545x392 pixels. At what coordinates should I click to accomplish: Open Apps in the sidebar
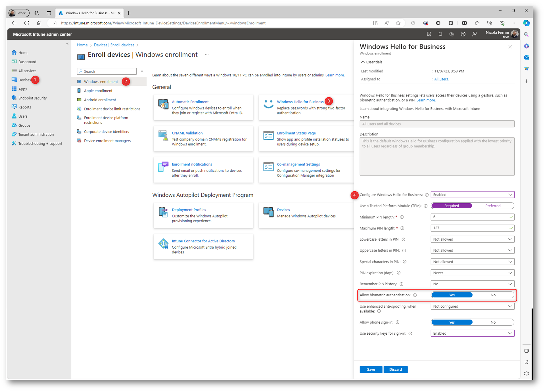[x=22, y=89]
